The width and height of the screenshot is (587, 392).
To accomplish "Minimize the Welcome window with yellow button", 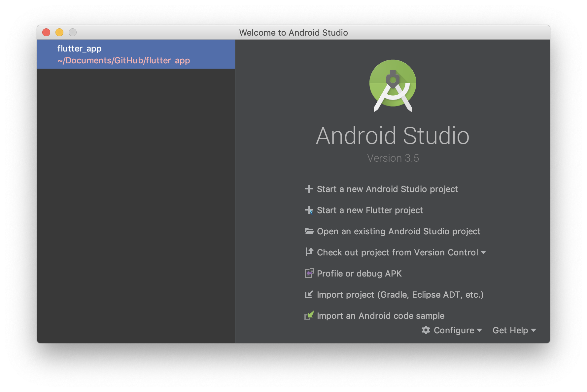I will tap(59, 32).
